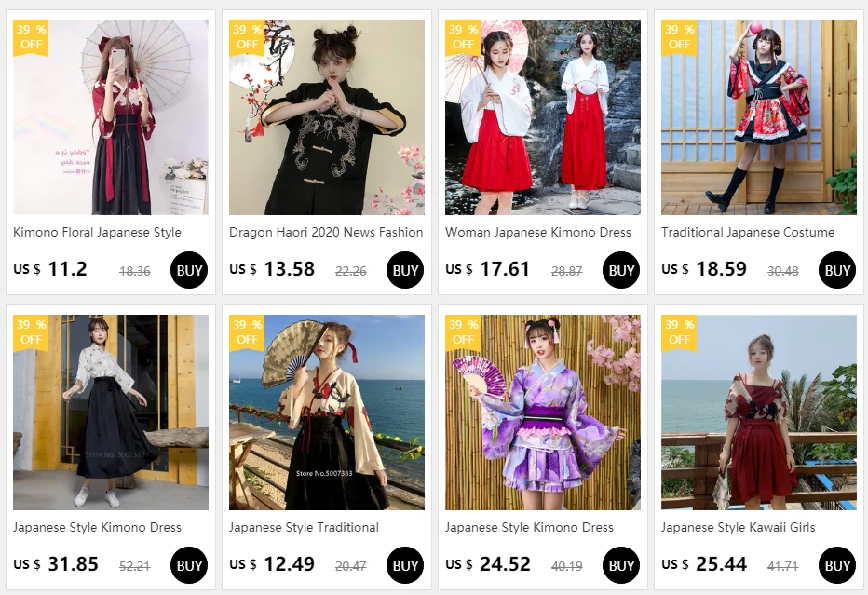Open the Dragon Haori 2020 News Fashion title

point(326,233)
